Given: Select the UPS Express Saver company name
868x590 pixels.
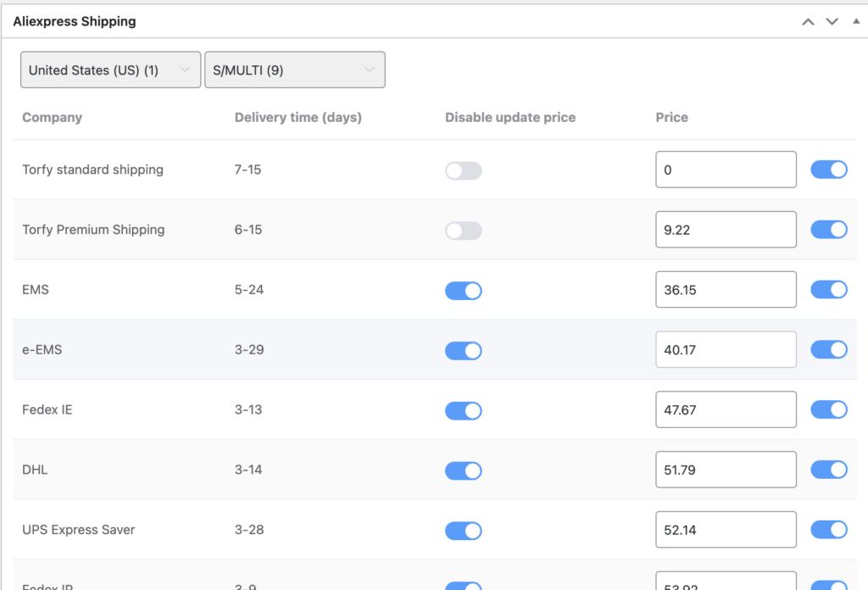Looking at the screenshot, I should pos(79,530).
